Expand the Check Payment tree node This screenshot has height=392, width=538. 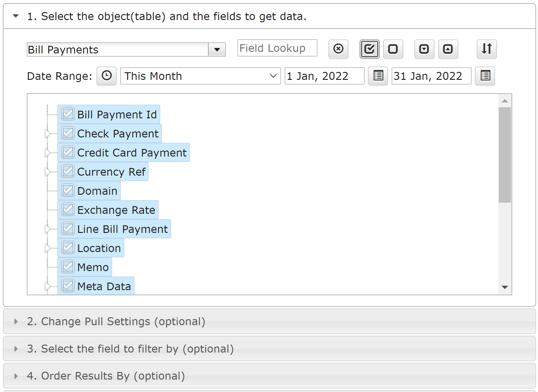[x=48, y=134]
